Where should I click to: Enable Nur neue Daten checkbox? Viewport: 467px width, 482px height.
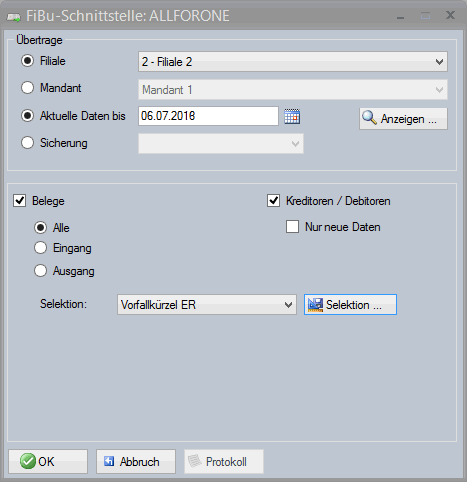coord(292,227)
